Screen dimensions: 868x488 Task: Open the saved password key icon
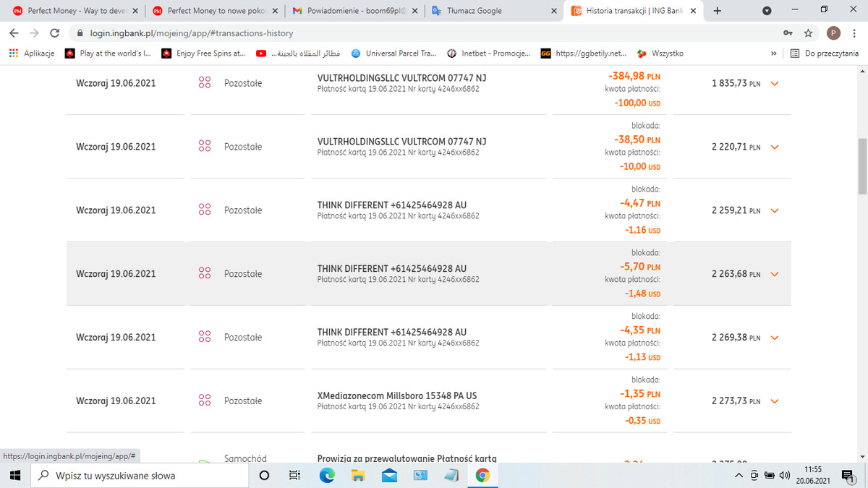[x=787, y=33]
